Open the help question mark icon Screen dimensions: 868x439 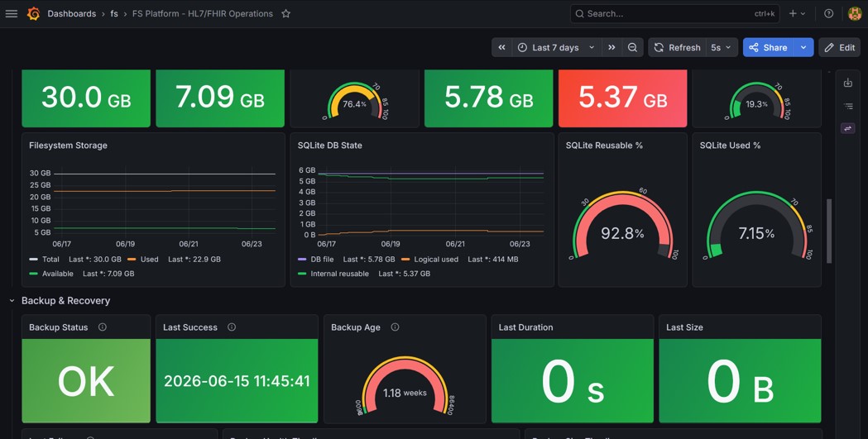829,14
